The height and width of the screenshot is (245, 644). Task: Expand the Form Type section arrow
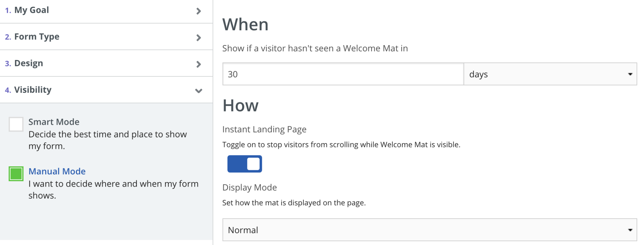click(198, 38)
